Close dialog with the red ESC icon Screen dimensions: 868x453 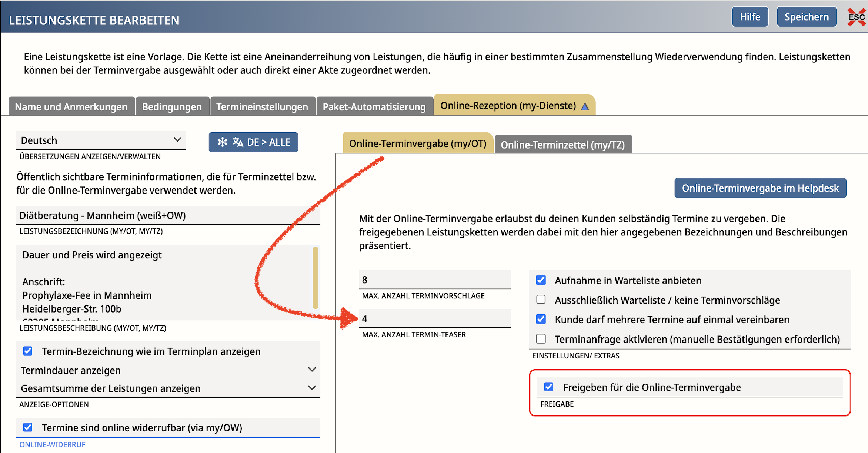coord(856,17)
